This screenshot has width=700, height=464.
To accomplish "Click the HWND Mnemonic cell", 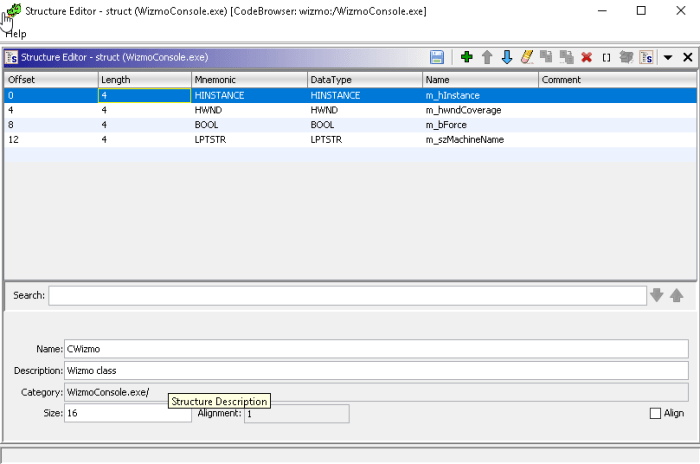I will 249,110.
